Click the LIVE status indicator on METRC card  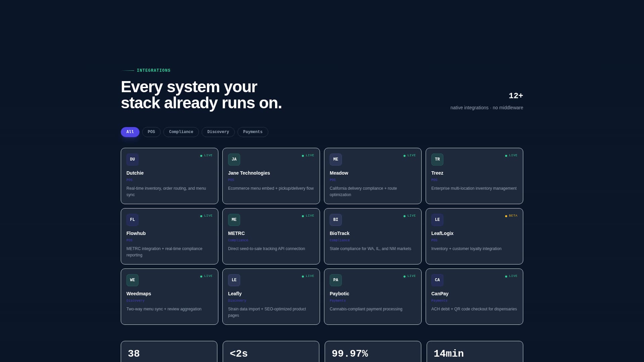click(308, 216)
